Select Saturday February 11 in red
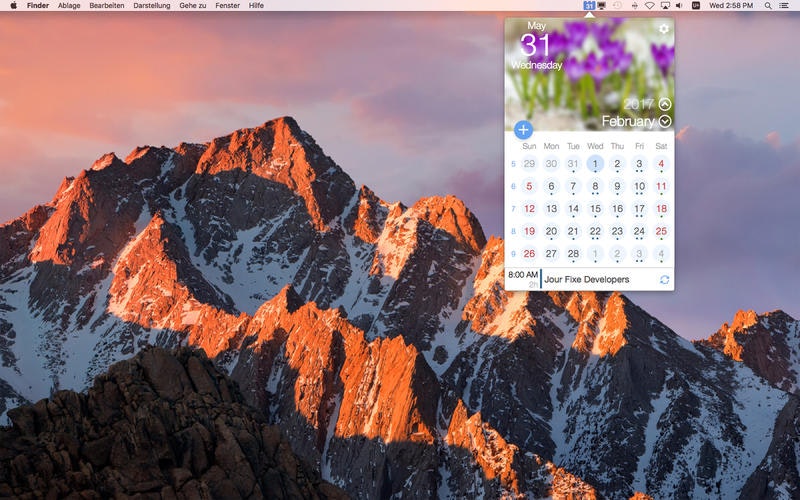800x500 pixels. coord(661,186)
